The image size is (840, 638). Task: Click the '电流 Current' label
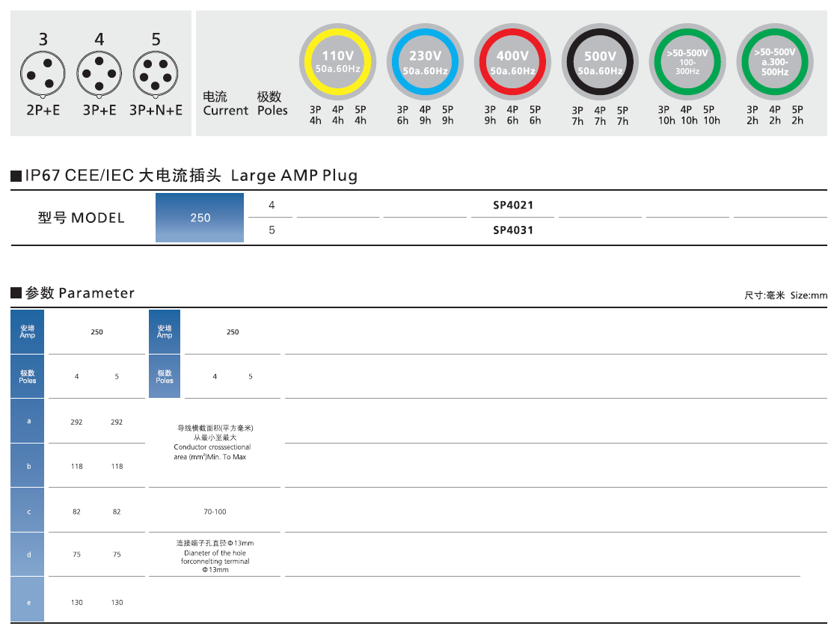[x=226, y=103]
